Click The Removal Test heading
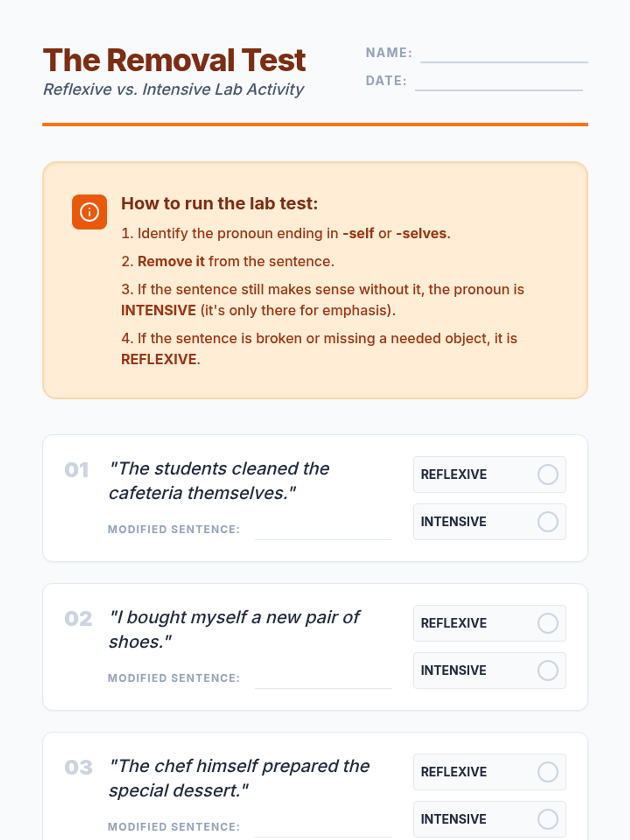Screen dimensions: 630x840 (x=174, y=60)
